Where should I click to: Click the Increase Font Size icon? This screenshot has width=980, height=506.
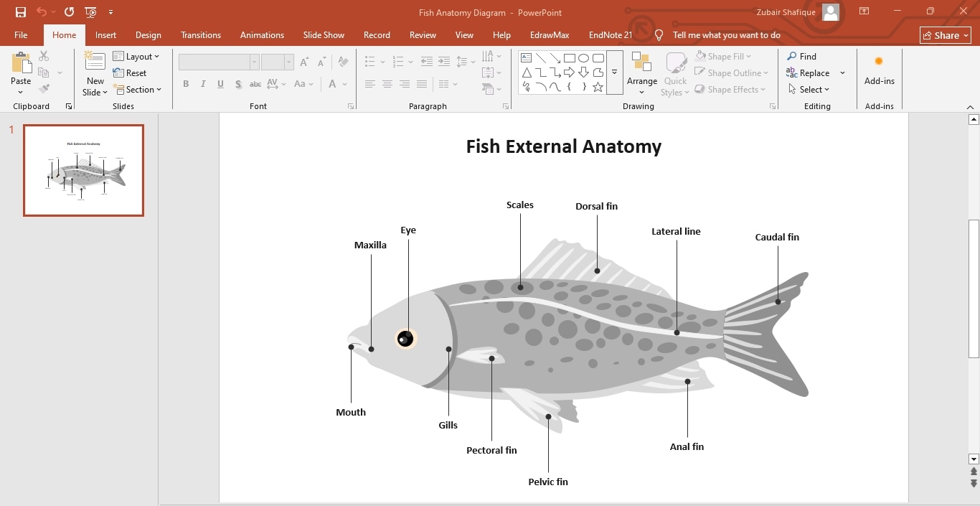tap(304, 62)
